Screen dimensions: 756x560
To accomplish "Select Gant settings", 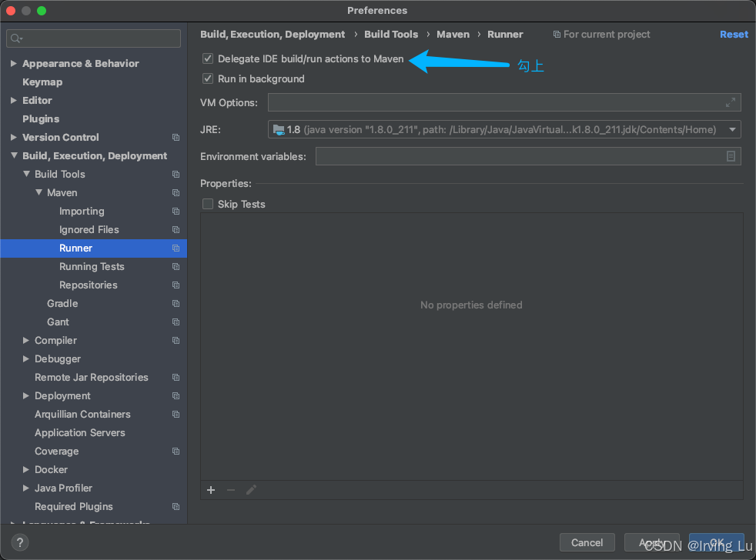I will [58, 322].
